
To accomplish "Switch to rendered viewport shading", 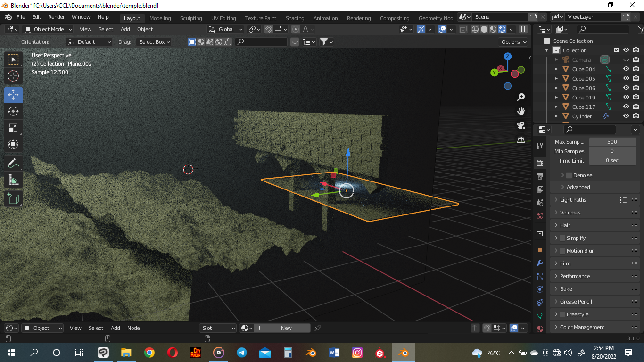I will pyautogui.click(x=502, y=29).
